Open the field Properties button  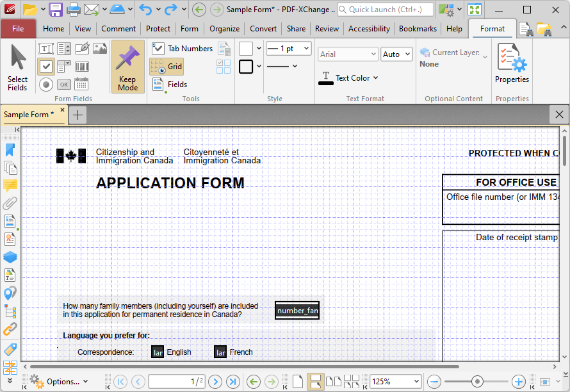(x=512, y=63)
